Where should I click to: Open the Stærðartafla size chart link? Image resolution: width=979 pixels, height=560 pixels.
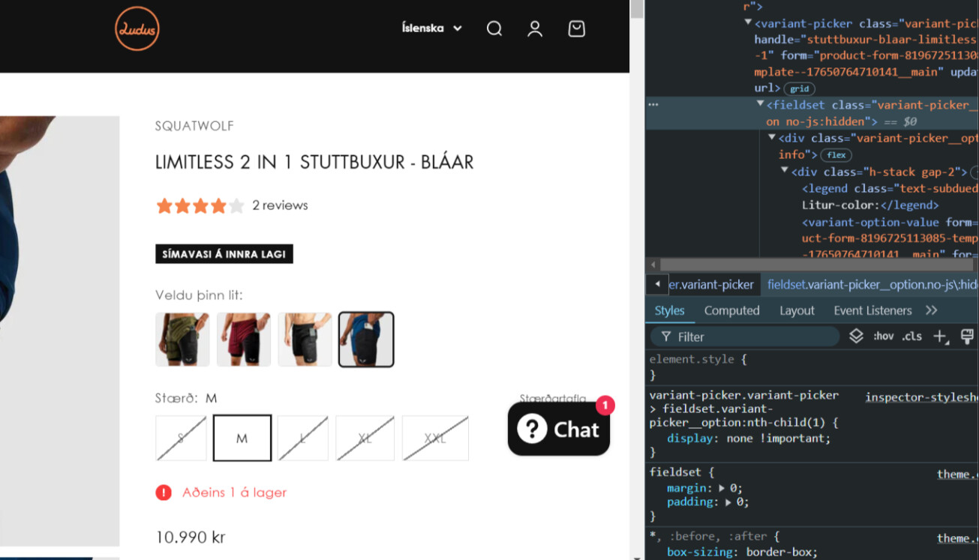553,399
